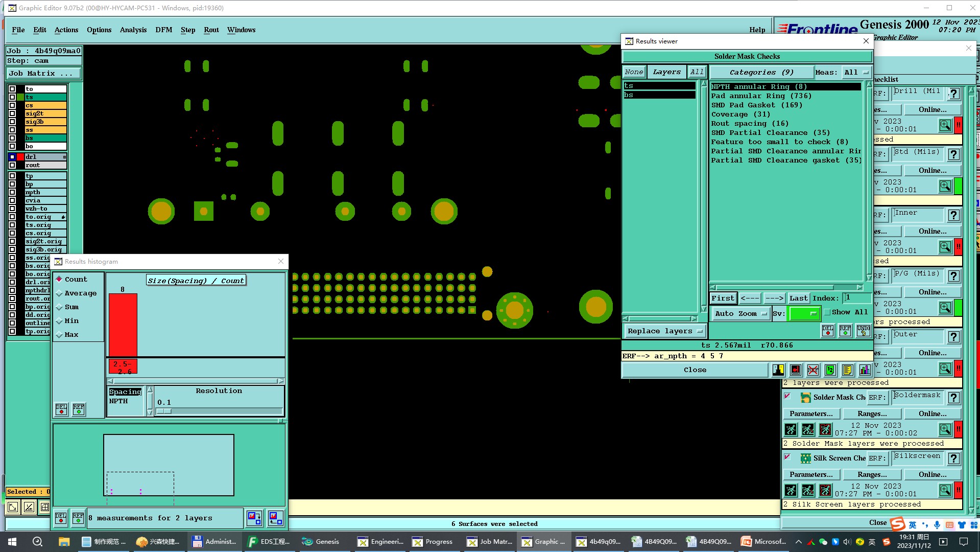This screenshot has width=980, height=552.
Task: Select the Max radio option
Action: tap(67, 334)
